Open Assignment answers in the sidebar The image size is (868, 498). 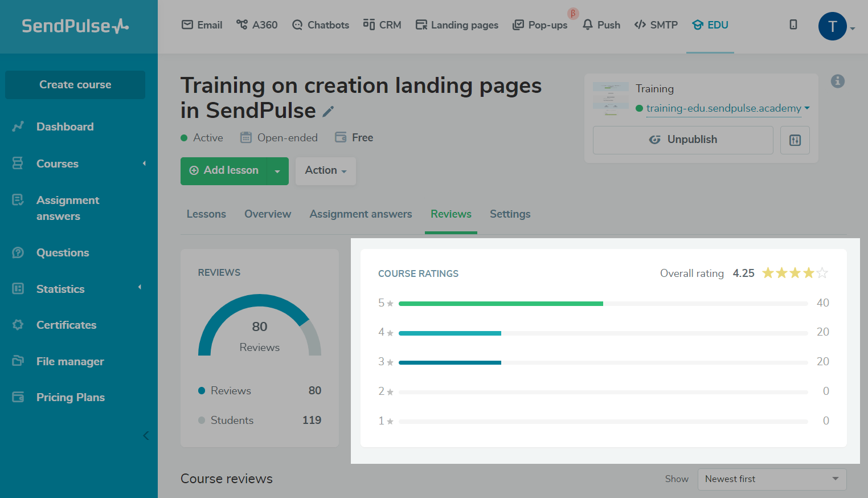pyautogui.click(x=68, y=208)
